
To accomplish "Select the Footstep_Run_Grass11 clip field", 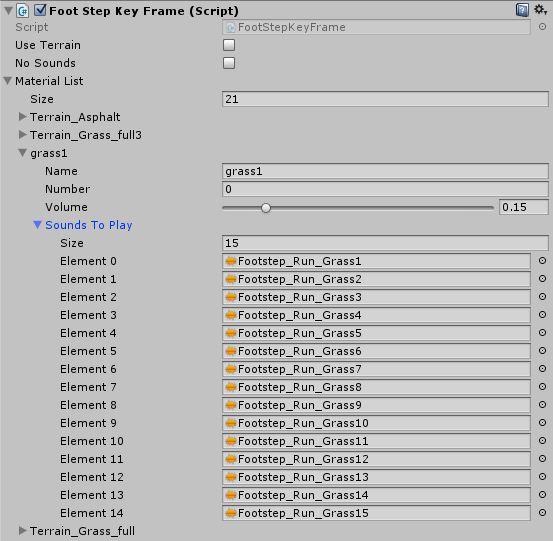I will (x=376, y=441).
